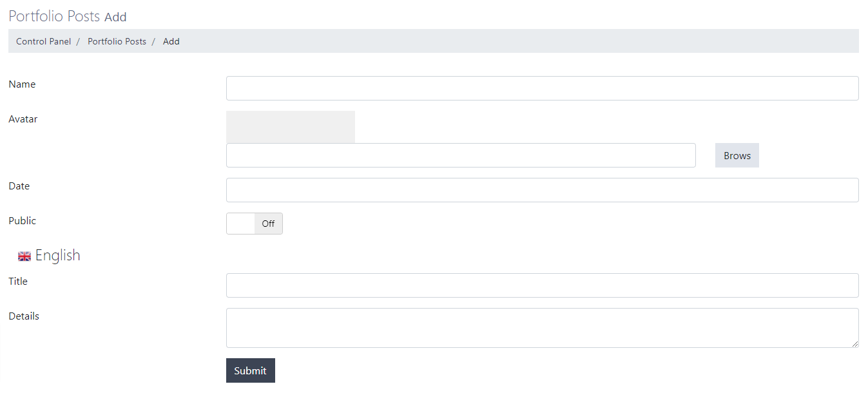Click the UK flag icon beside English
Image resolution: width=868 pixels, height=393 pixels.
pos(24,256)
